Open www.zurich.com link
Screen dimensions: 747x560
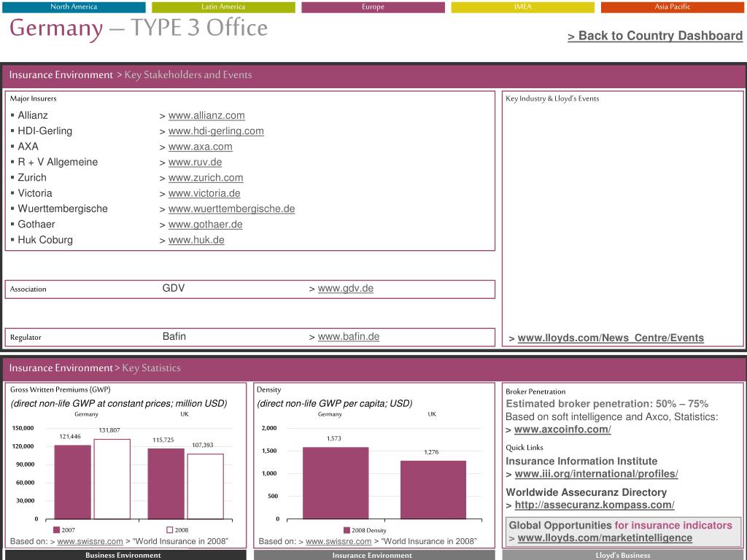pos(205,178)
